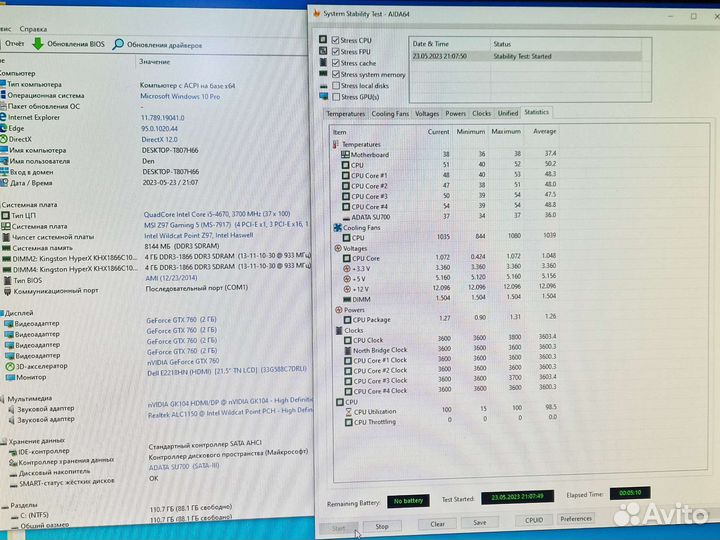Screen dimensions: 720x540
Task: Open the Voltages tab
Action: (427, 113)
